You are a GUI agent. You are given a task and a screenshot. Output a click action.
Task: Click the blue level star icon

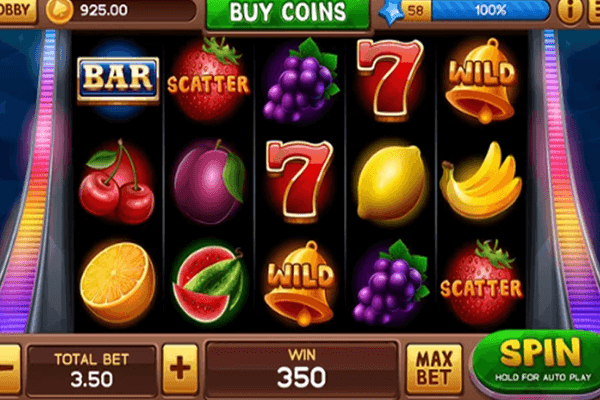pos(392,12)
